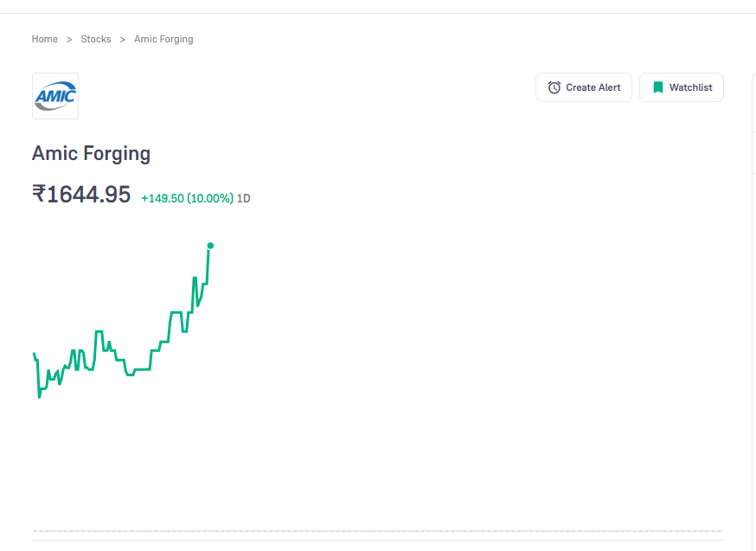The height and width of the screenshot is (551, 756).
Task: Expand the chevron between Home and Stocks
Action: tap(68, 39)
